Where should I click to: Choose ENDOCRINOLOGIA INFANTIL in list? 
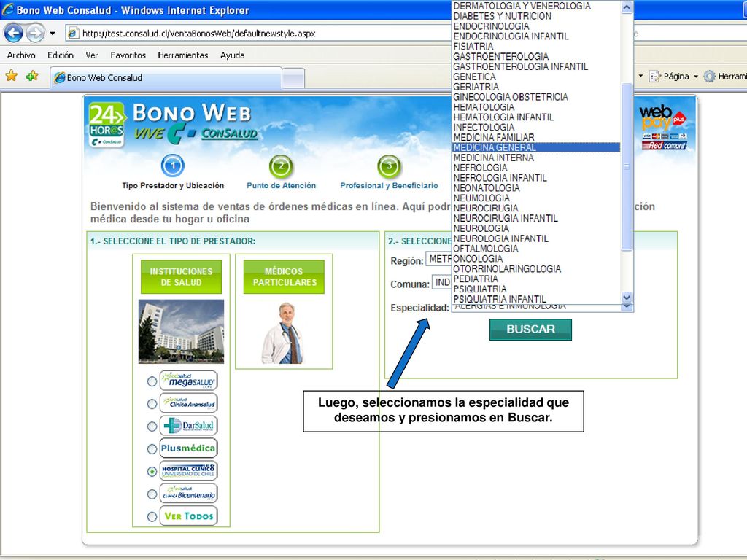[x=536, y=36]
